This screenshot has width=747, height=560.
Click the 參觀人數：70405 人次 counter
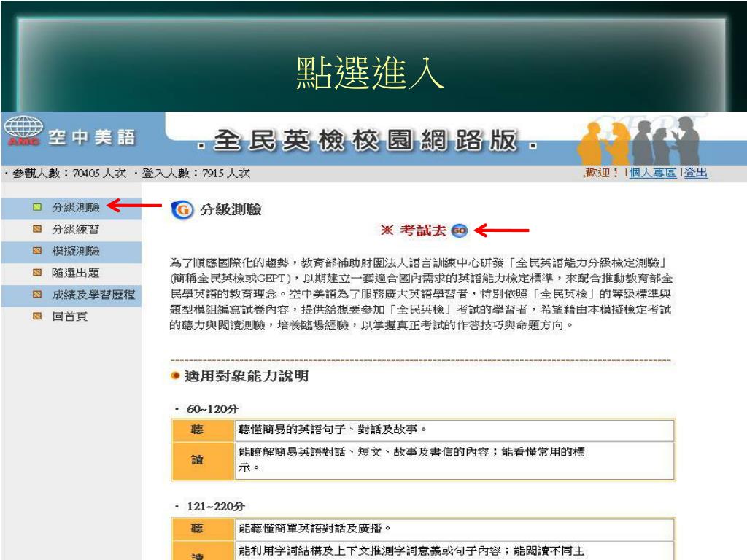tap(69, 174)
